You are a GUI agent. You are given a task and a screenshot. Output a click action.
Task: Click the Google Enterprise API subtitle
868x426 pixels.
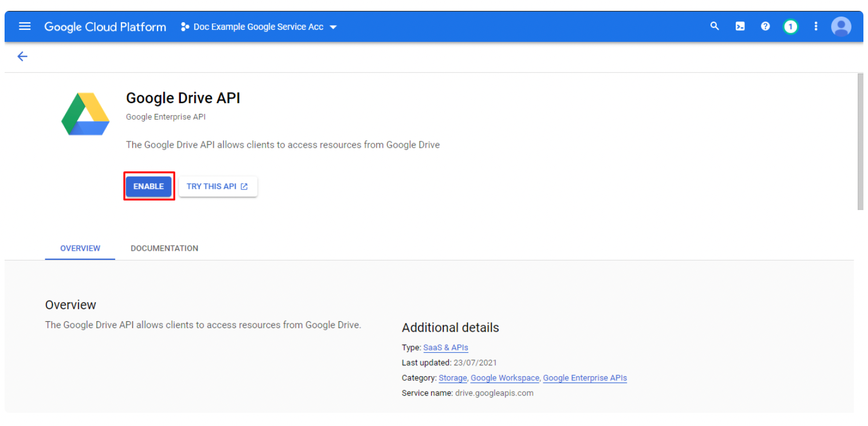165,117
